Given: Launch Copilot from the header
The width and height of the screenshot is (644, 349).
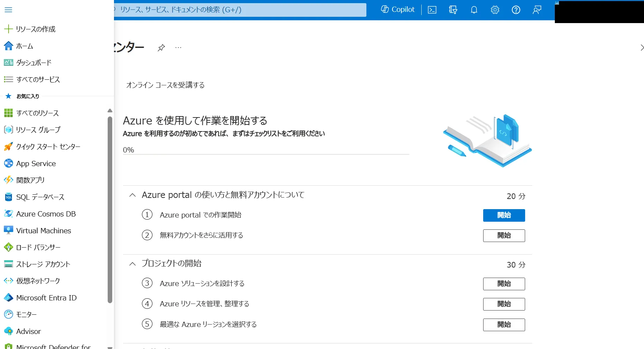Looking at the screenshot, I should 398,9.
